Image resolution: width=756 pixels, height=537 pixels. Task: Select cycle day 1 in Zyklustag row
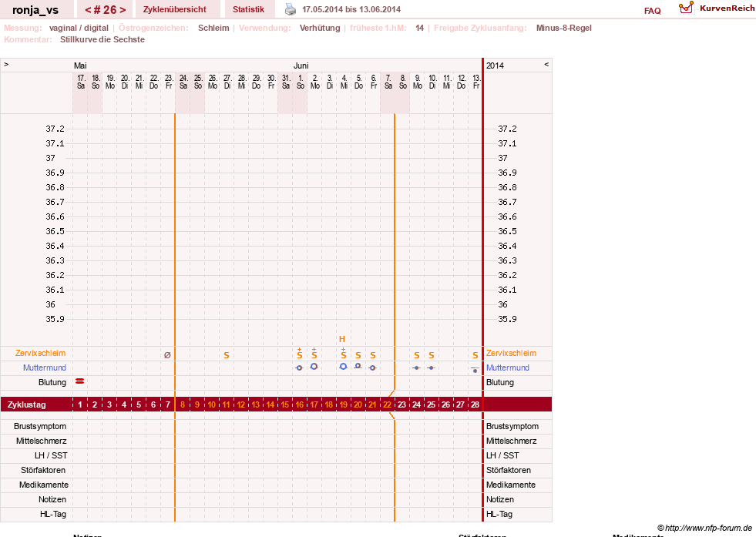click(x=80, y=404)
